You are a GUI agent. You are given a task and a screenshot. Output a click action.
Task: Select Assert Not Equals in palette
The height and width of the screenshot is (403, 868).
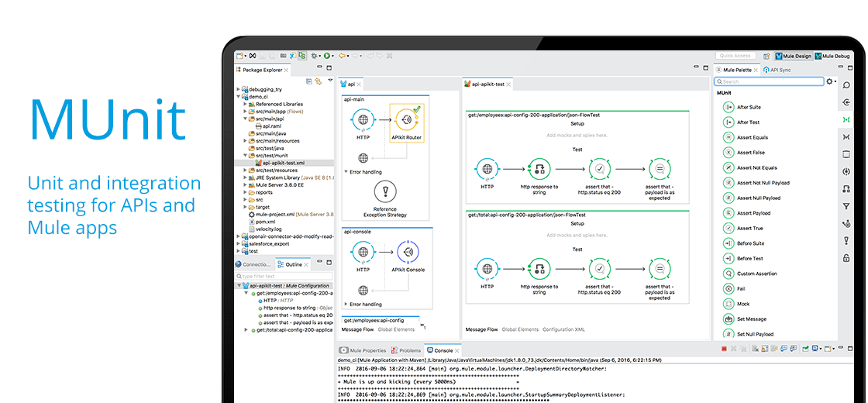750,167
